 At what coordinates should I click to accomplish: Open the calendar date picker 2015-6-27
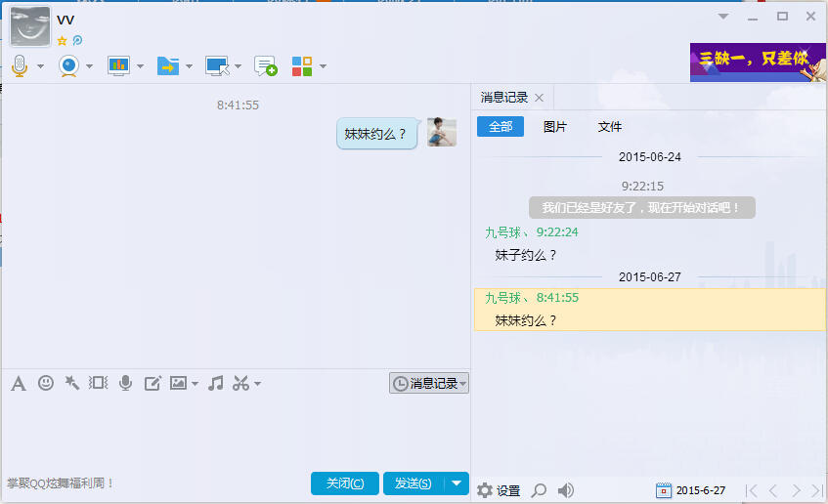691,490
